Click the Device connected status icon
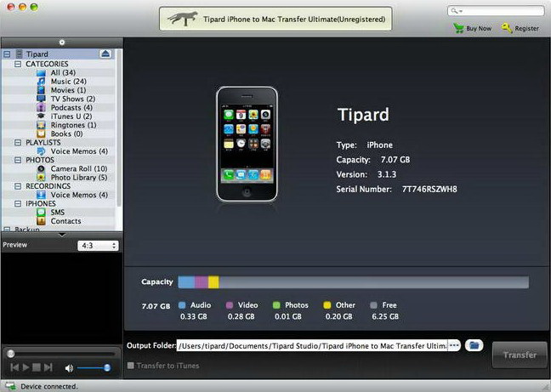The image size is (551, 392). click(x=10, y=386)
